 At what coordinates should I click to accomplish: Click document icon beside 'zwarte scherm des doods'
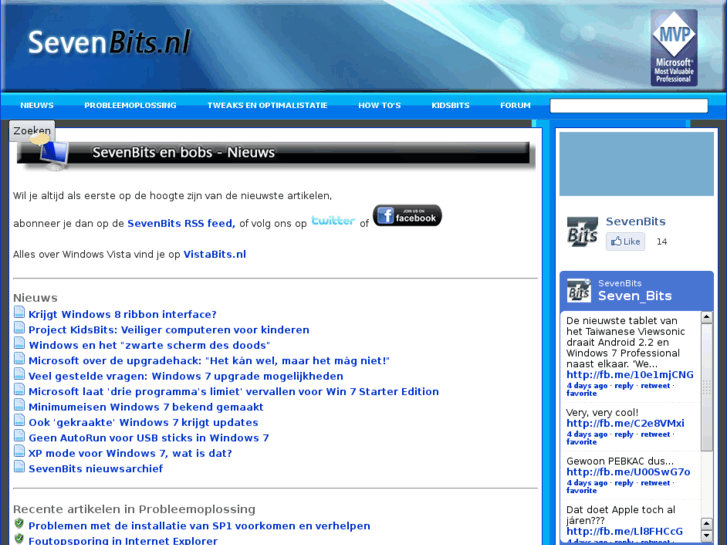[x=19, y=343]
